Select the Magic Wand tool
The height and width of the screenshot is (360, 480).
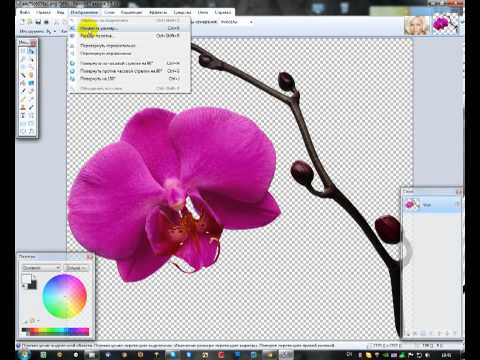point(23,75)
